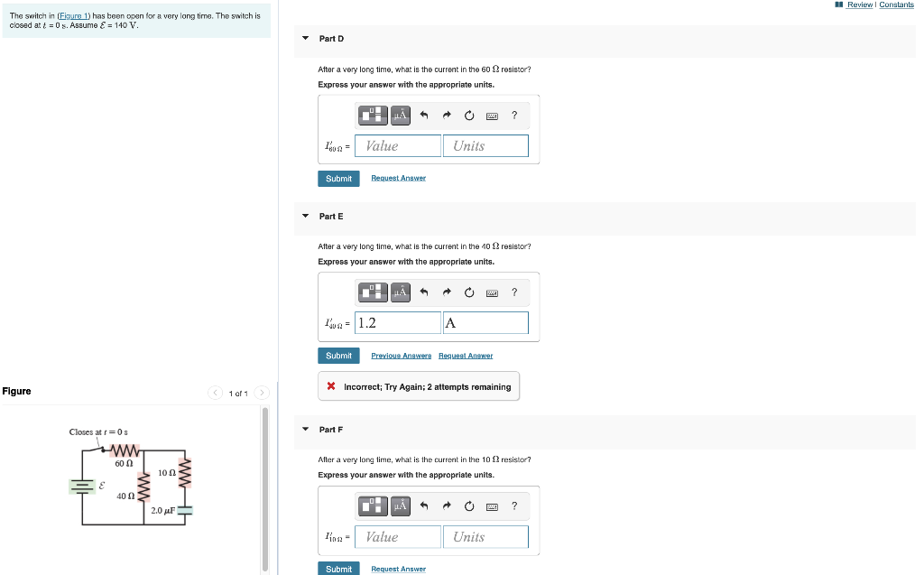
Task: Reset Part F answer with the circular reset icon
Action: [x=469, y=505]
